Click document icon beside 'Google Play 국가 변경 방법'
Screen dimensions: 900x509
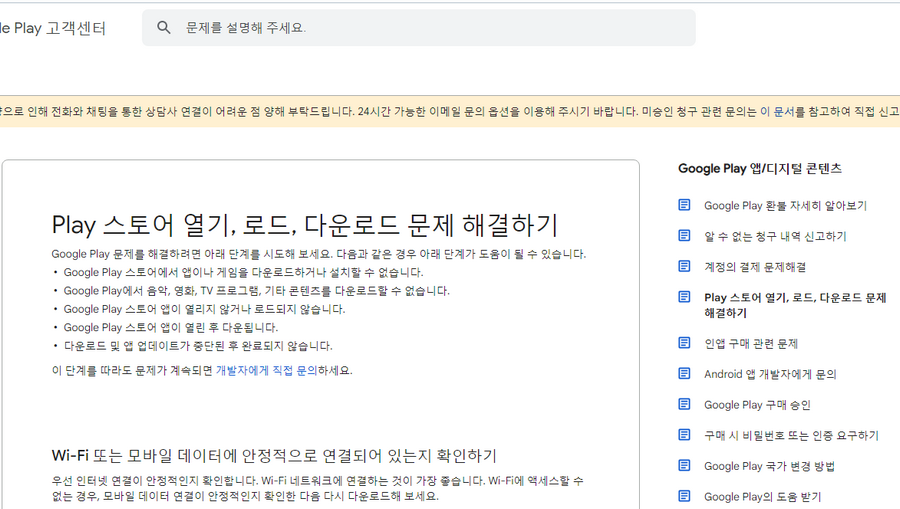pos(684,465)
